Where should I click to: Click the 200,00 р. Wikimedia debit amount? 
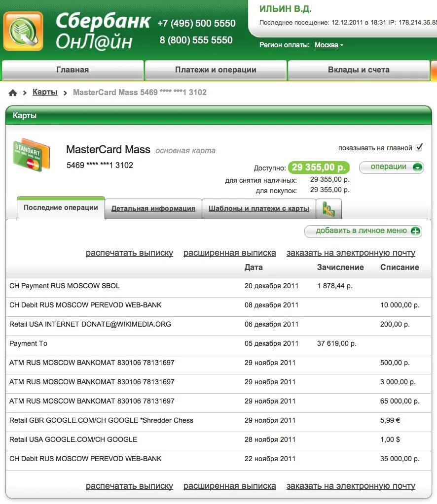tap(395, 324)
